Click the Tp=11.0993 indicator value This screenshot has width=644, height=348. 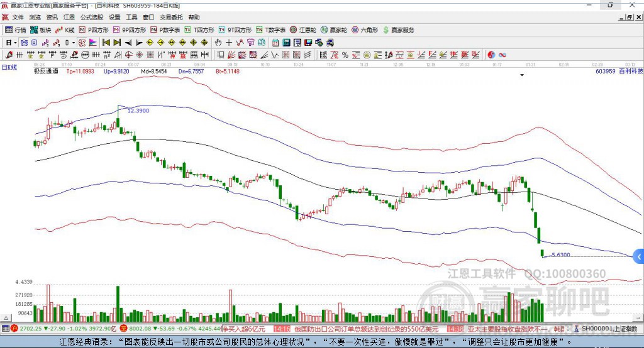point(80,71)
